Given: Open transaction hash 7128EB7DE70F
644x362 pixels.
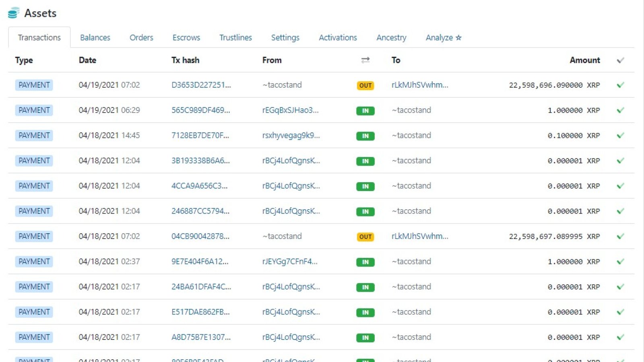Looking at the screenshot, I should pyautogui.click(x=200, y=136).
